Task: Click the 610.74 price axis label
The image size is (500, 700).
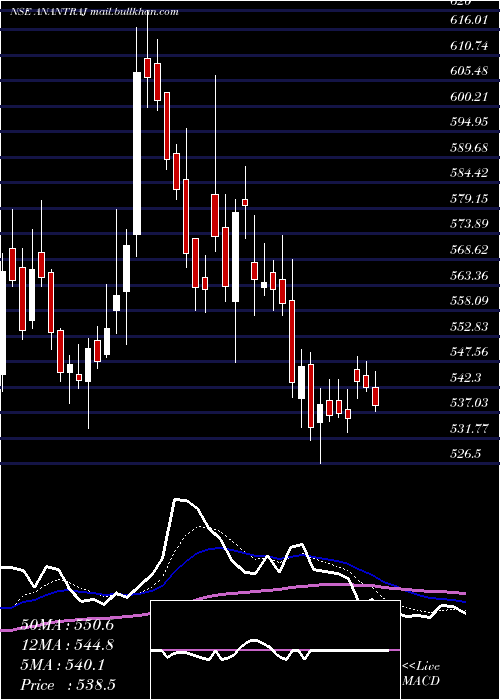Action: point(470,46)
